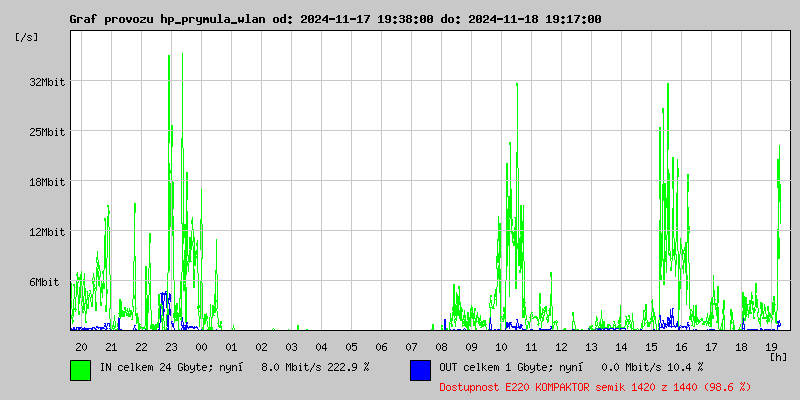800x400 pixels.
Task: Click the blue OUT legend swatch
Action: tap(420, 370)
